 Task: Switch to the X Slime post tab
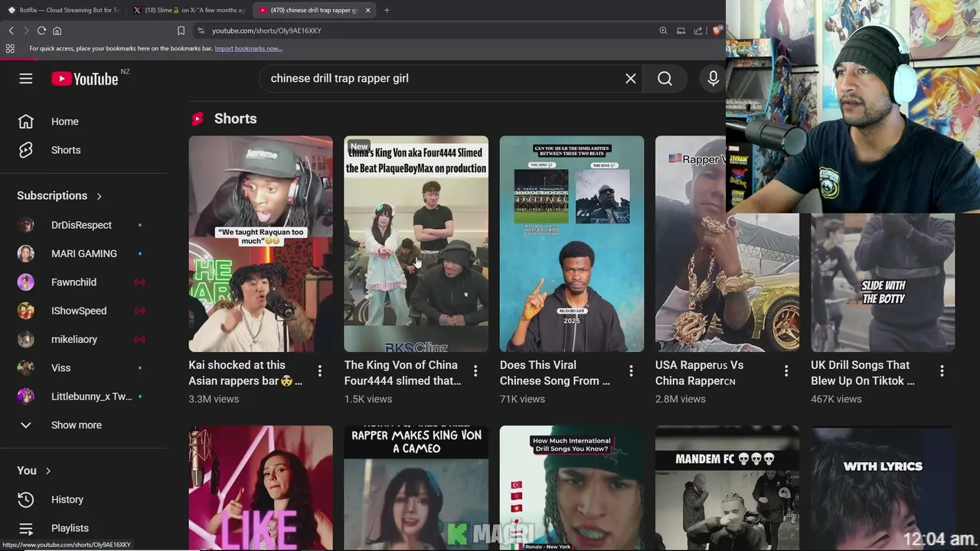[189, 10]
